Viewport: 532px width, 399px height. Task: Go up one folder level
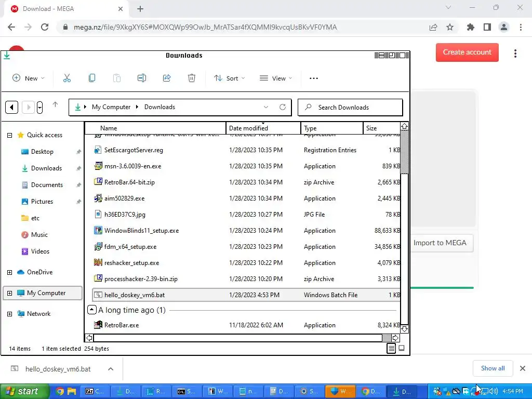click(55, 104)
